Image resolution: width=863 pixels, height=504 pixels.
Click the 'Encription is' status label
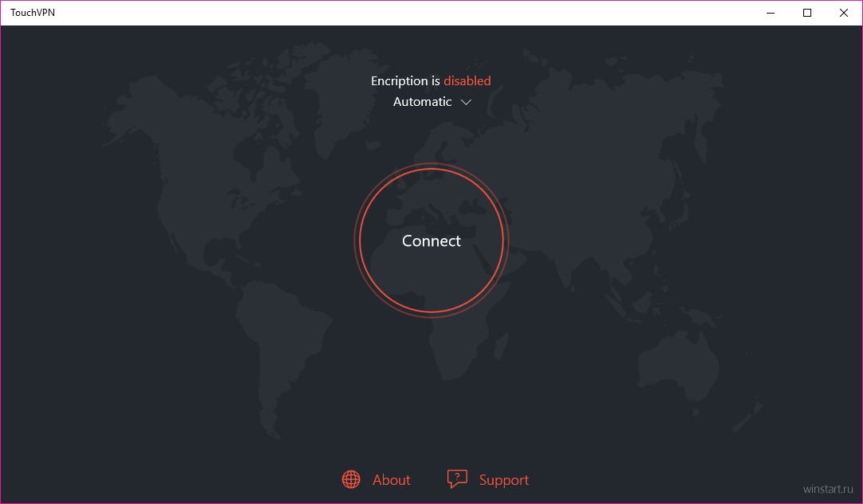click(405, 80)
